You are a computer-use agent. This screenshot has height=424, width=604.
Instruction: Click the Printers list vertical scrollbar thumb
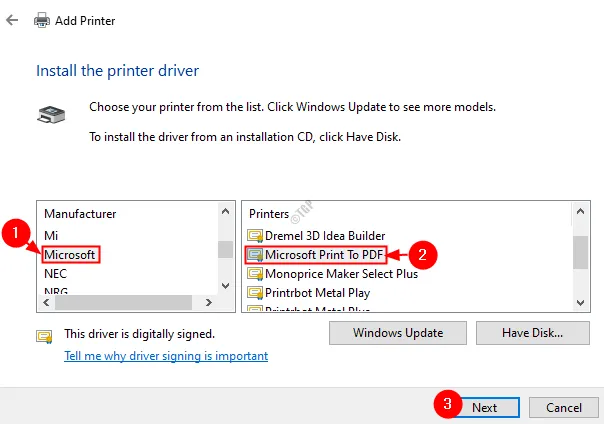(580, 252)
